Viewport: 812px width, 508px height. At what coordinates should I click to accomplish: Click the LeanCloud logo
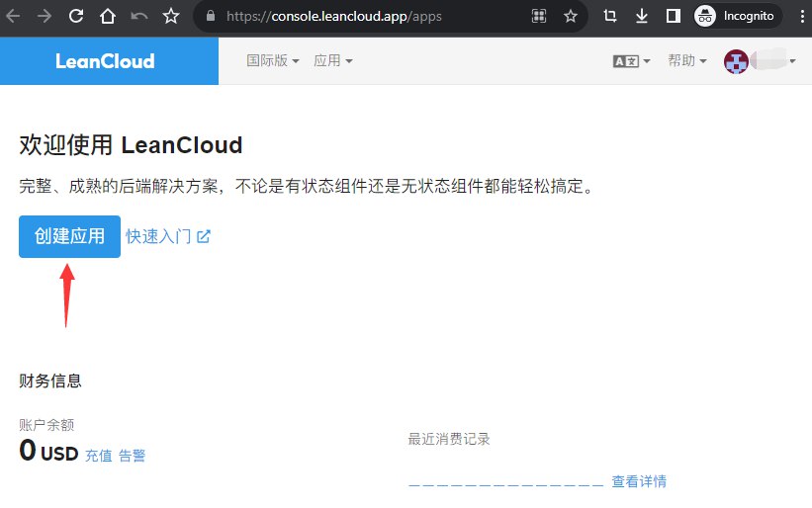(105, 61)
